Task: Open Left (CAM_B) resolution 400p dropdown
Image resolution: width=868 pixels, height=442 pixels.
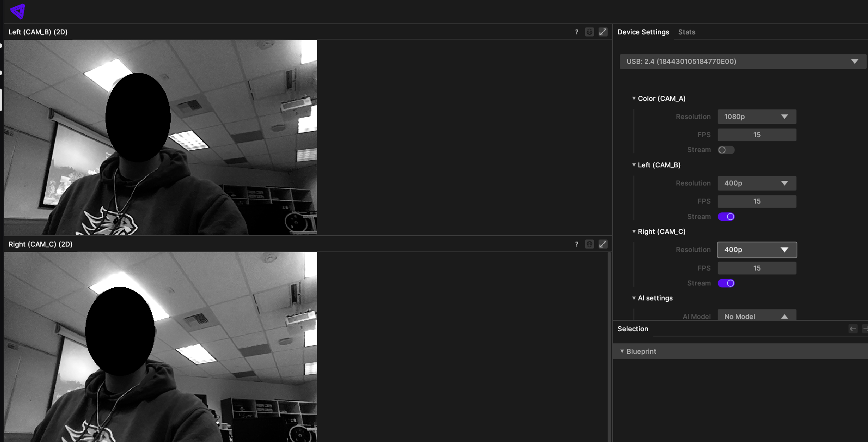Action: (757, 183)
